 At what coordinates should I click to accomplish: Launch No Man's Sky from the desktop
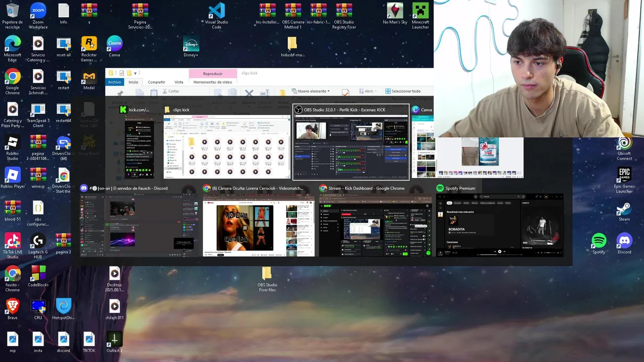click(x=395, y=14)
